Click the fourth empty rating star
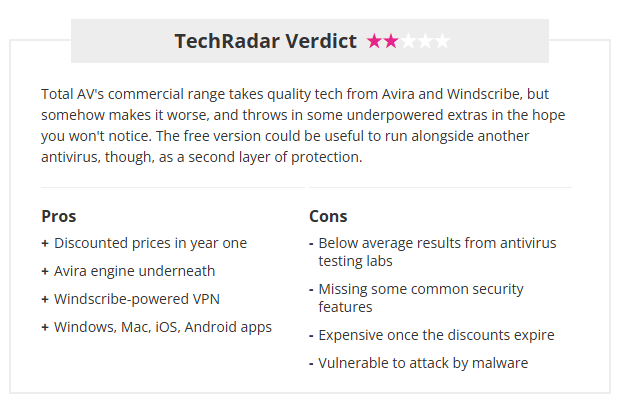619x406 pixels. click(x=425, y=42)
